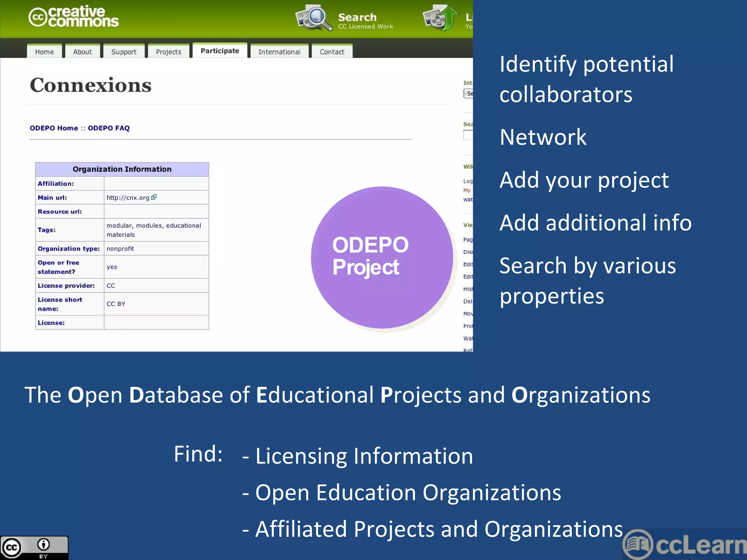The width and height of the screenshot is (747, 560).
Task: Click the CC BY license badge
Action: point(34,548)
